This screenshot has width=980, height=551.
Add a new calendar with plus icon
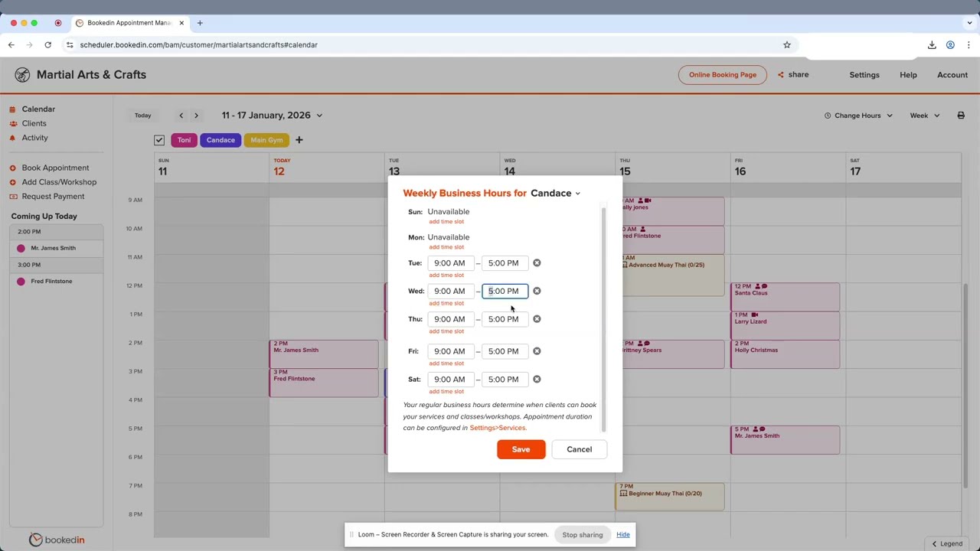tap(299, 140)
